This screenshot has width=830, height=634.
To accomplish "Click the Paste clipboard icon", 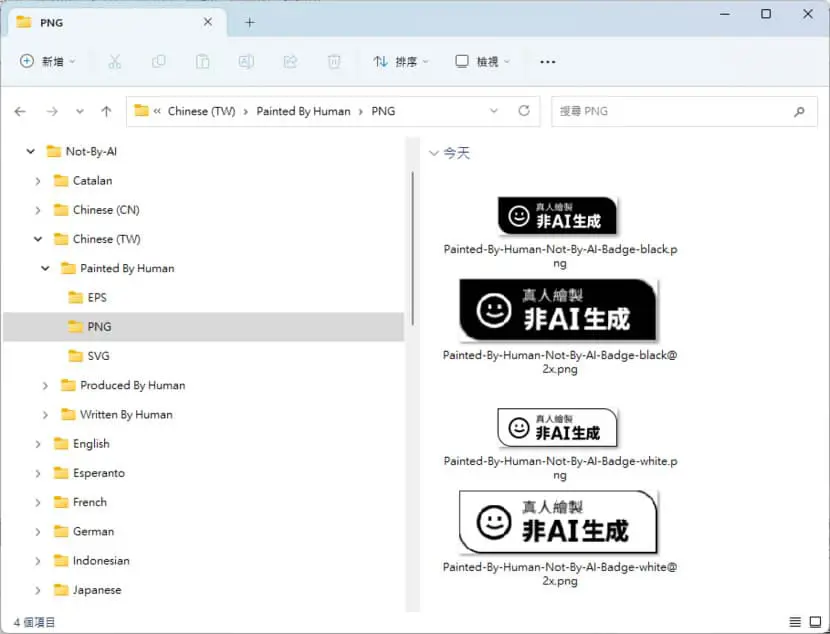I will (202, 62).
